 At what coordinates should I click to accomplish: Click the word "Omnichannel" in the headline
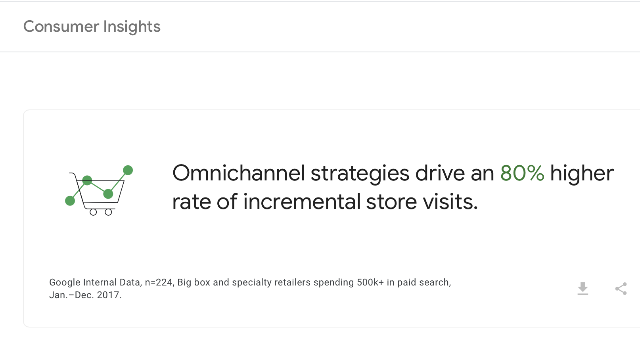pyautogui.click(x=239, y=173)
